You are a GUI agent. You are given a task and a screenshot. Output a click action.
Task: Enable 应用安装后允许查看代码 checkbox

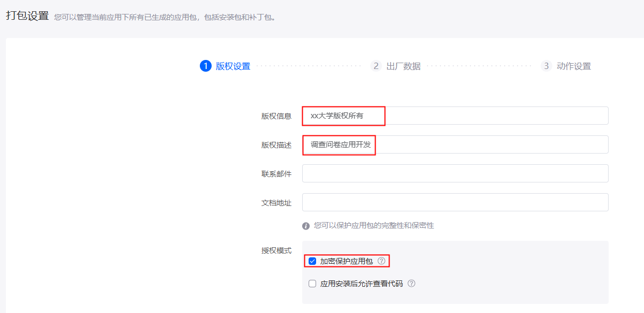pos(312,284)
